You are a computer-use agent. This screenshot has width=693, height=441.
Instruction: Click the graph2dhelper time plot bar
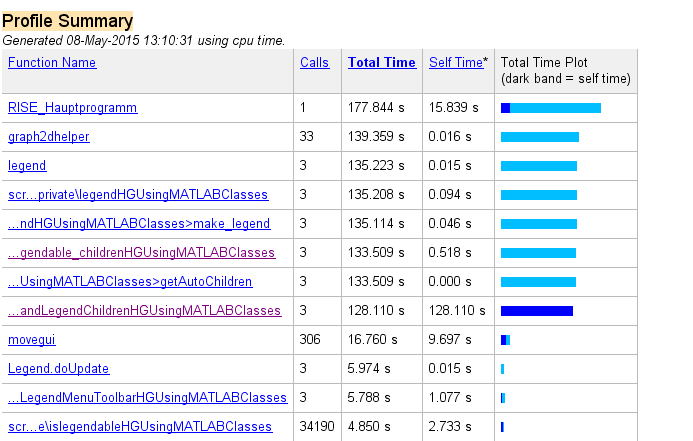click(539, 136)
